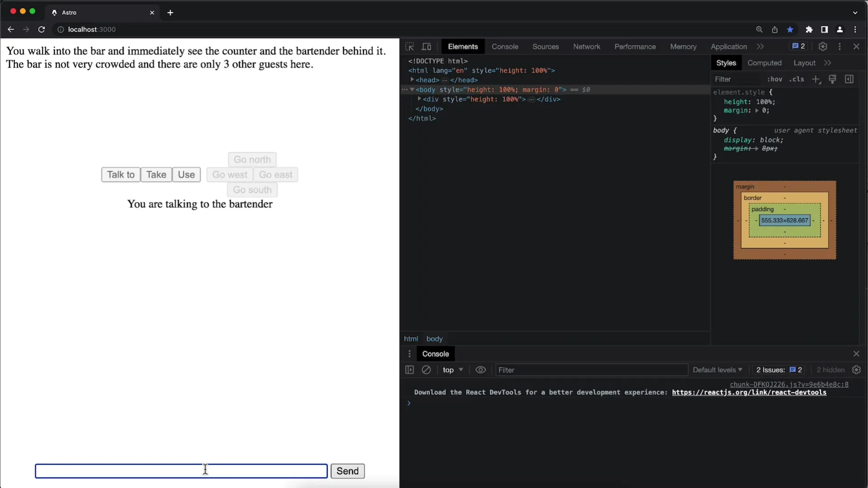Click the message input field
This screenshot has width=868, height=488.
(181, 471)
